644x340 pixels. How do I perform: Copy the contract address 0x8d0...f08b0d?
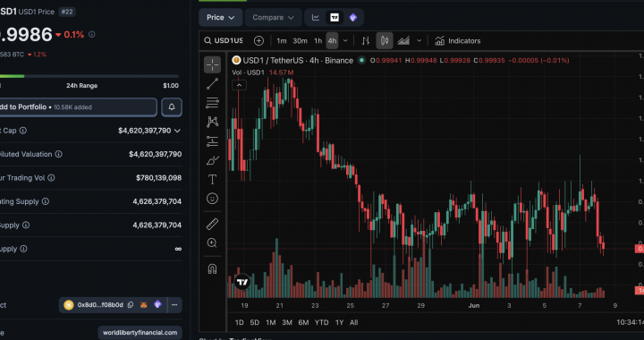tap(131, 305)
